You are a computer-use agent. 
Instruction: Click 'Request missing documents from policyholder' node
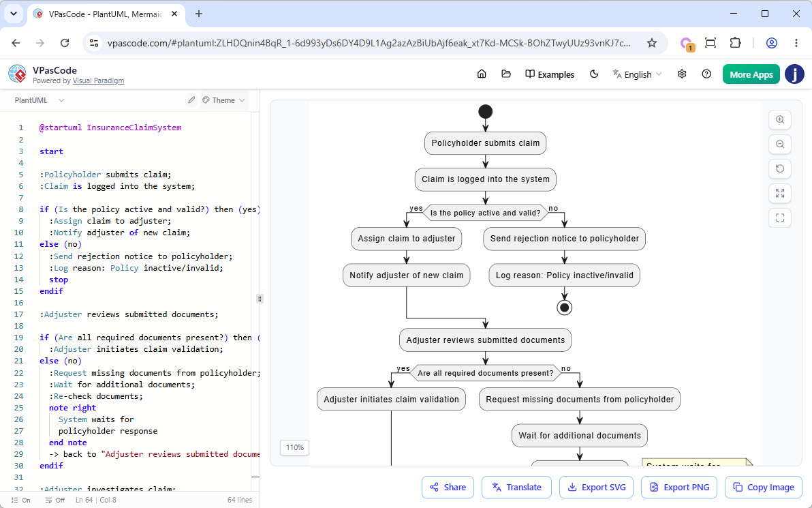tap(580, 399)
